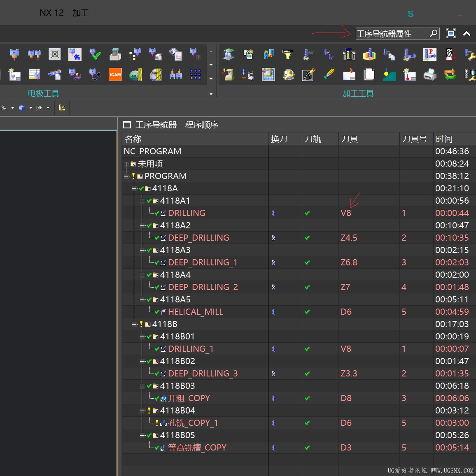The image size is (476, 476).
Task: Select the DEEP_DRILLING_3 operation
Action: tap(203, 374)
